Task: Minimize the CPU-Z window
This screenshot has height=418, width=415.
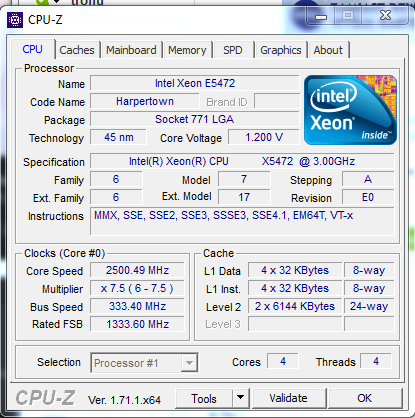Action: (321, 16)
